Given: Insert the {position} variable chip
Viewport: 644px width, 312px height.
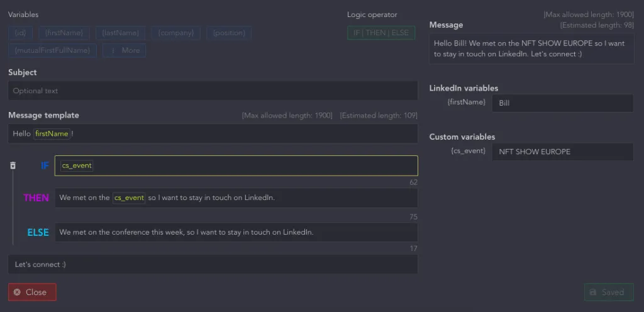Looking at the screenshot, I should point(229,33).
